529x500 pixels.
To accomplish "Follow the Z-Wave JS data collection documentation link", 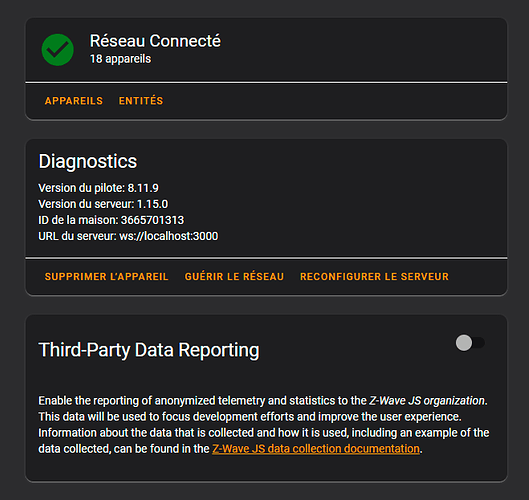I will (x=316, y=449).
